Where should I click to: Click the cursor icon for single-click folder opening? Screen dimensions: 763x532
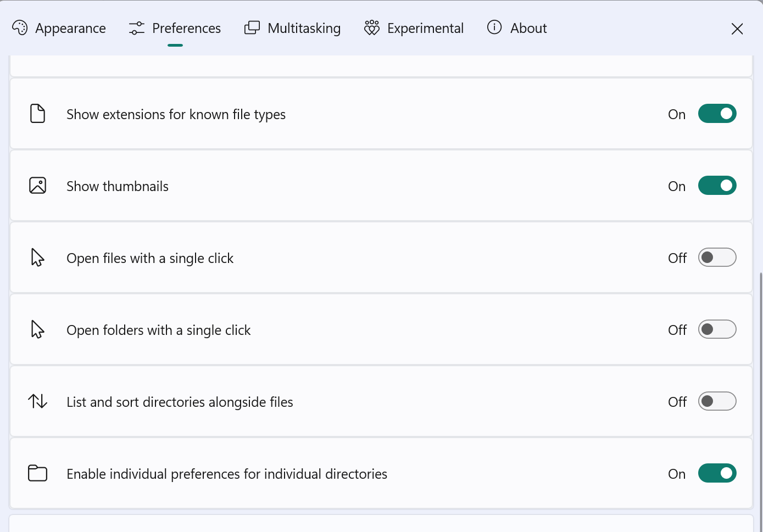click(x=37, y=329)
